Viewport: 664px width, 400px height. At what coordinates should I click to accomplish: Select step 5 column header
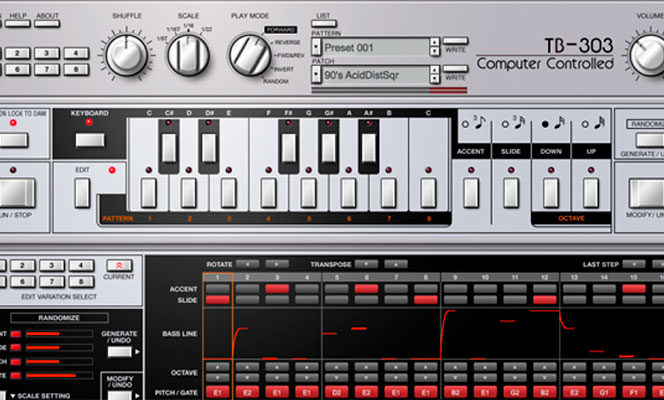[x=337, y=277]
